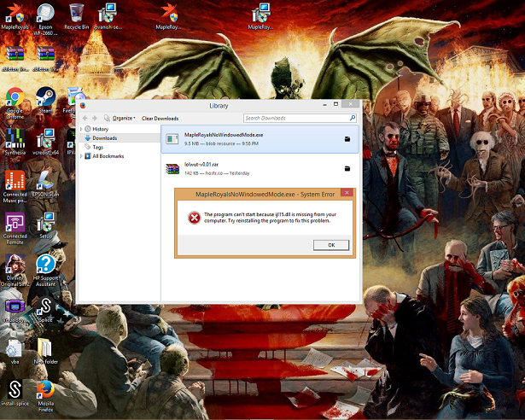Viewport: 525px width, 420px height.
Task: Click Clear Downloads button
Action: [160, 118]
